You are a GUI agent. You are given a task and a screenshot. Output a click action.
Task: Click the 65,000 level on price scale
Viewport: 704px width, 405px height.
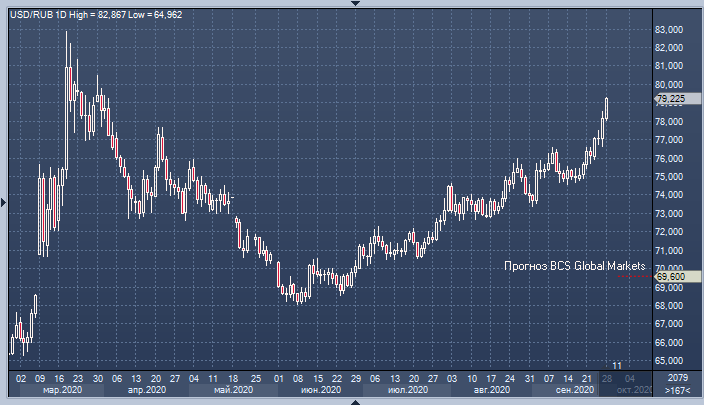pos(668,361)
